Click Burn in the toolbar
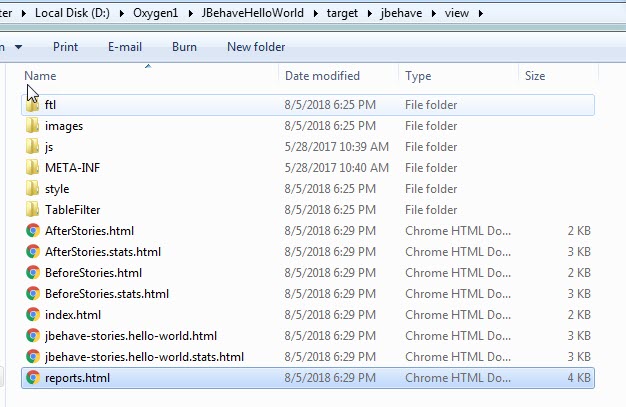This screenshot has width=626, height=407. [x=184, y=47]
